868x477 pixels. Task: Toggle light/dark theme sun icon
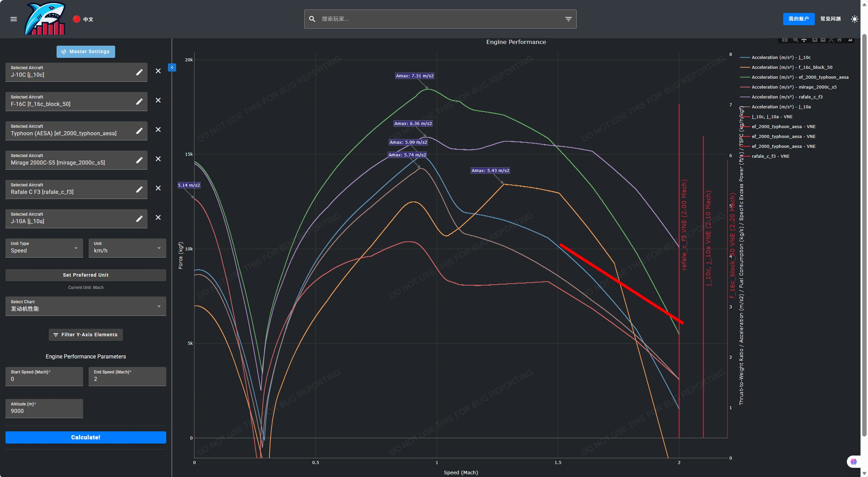click(854, 19)
